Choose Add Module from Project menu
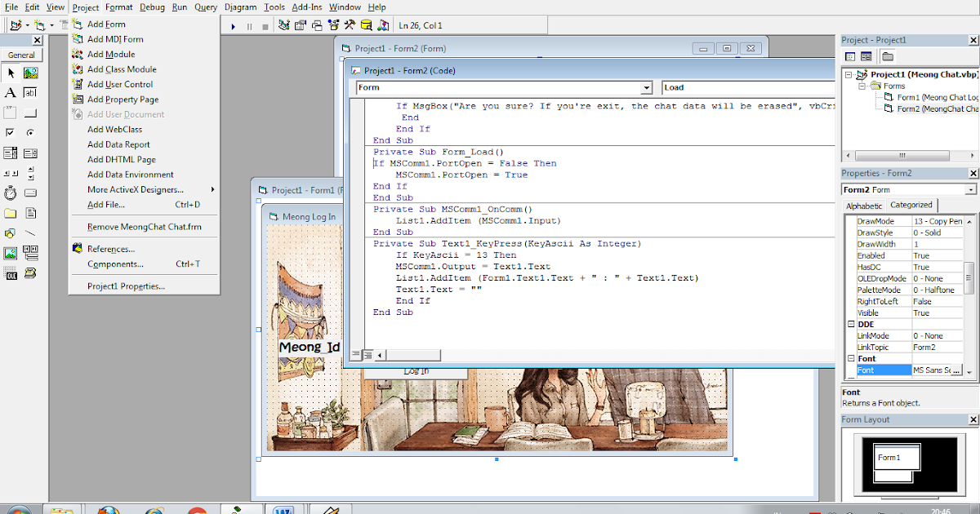Viewport: 980px width, 514px height. tap(144, 55)
